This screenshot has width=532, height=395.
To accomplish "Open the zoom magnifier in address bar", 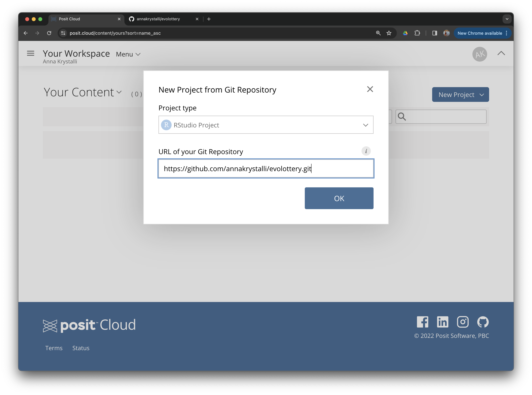I will pos(378,33).
